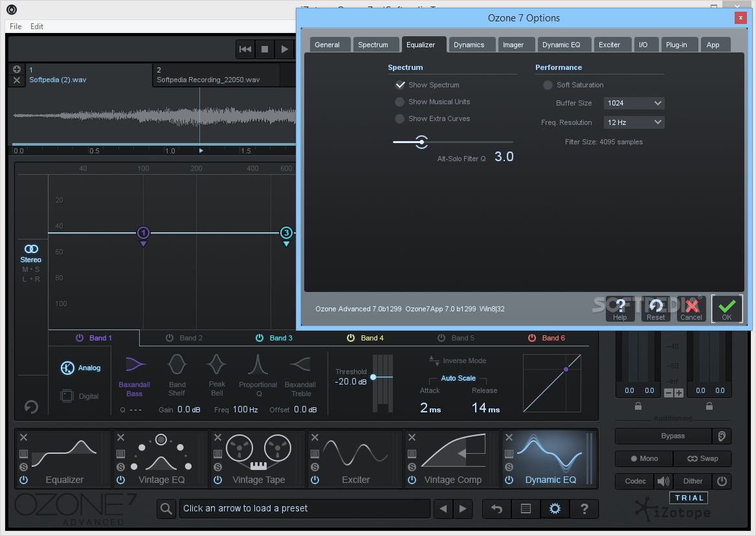Enable Show Extra Curves option
The width and height of the screenshot is (756, 536).
tap(400, 118)
